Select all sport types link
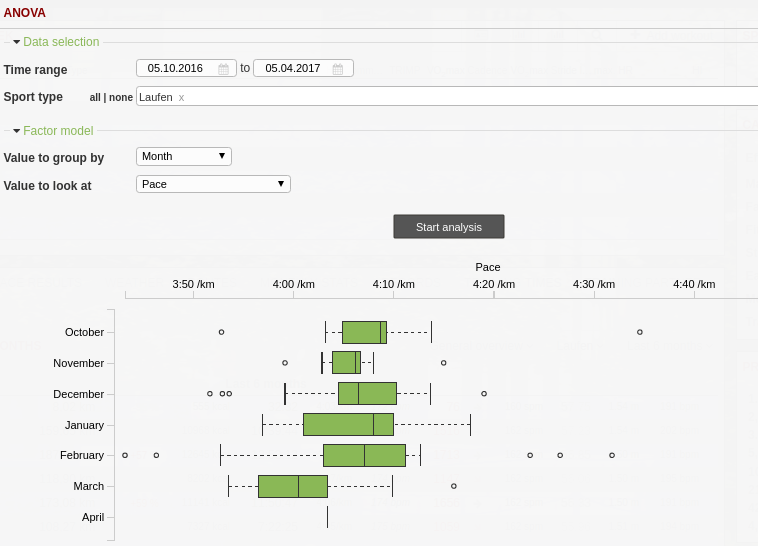The width and height of the screenshot is (758, 546). 95,98
